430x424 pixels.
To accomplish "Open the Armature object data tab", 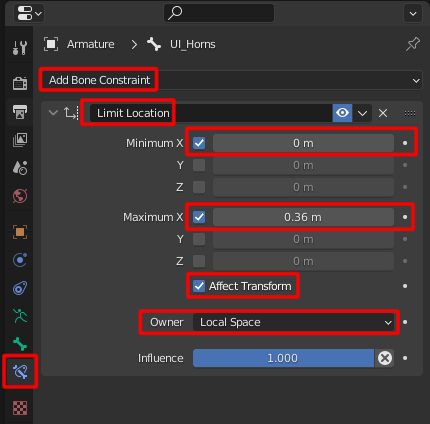I will click(20, 316).
